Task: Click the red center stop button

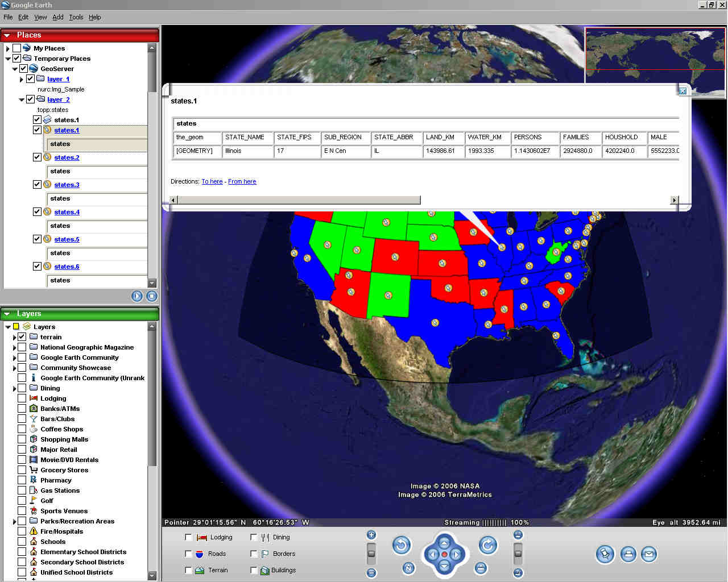Action: pyautogui.click(x=444, y=554)
